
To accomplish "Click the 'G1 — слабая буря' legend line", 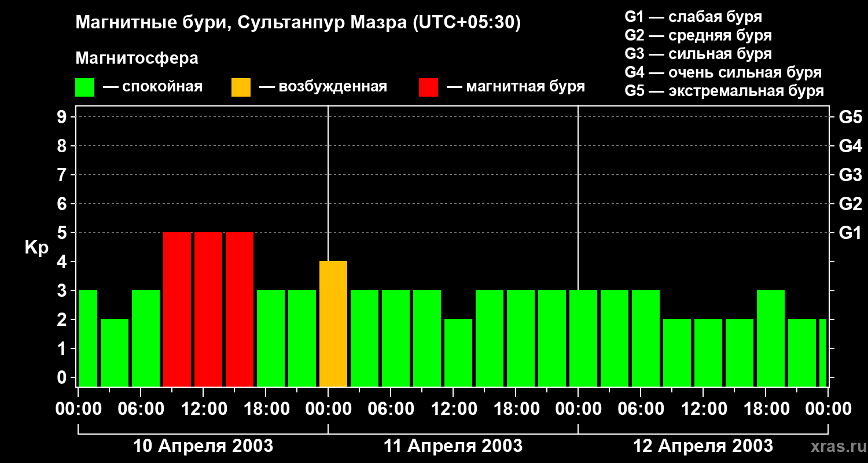I will [x=693, y=17].
